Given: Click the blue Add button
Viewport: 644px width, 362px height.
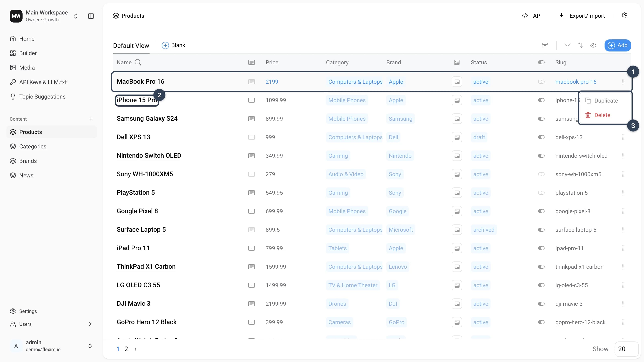Looking at the screenshot, I should (x=617, y=45).
